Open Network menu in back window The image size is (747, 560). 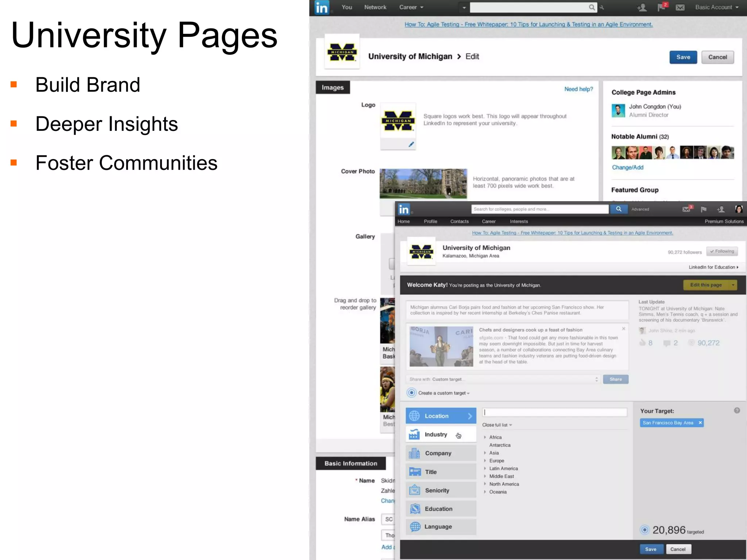pos(375,7)
